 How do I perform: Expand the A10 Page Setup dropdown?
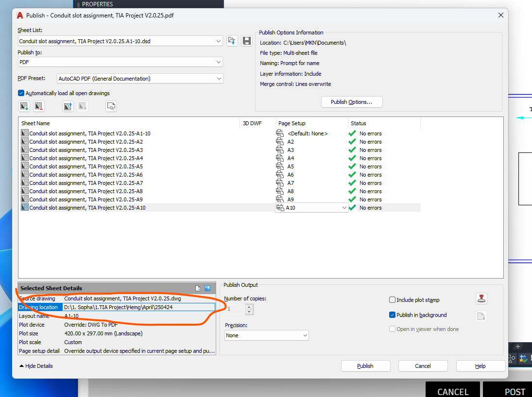coord(344,208)
